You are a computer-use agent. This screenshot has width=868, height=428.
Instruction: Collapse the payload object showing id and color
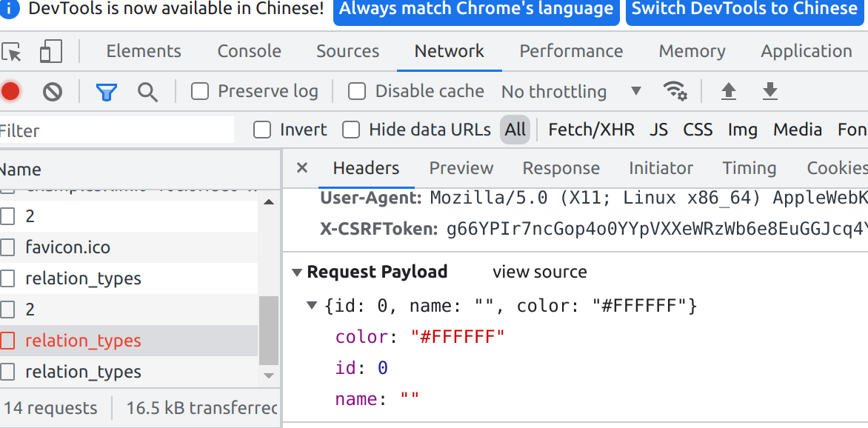coord(311,304)
